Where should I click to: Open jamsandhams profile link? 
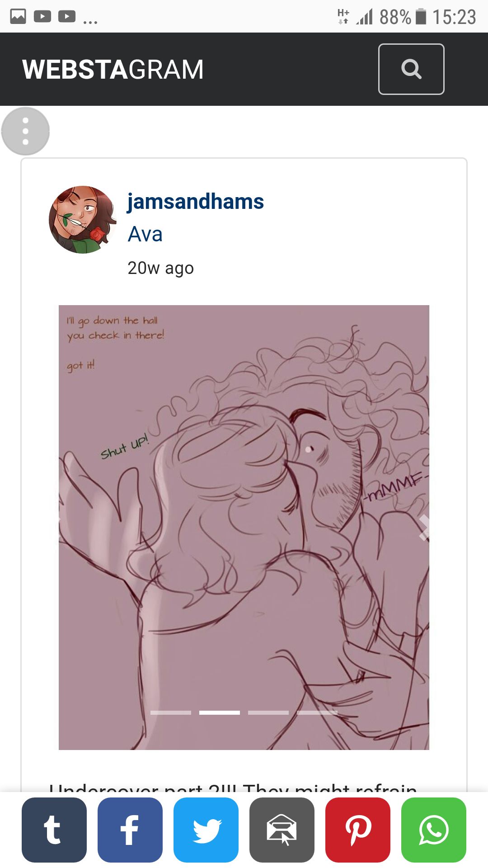click(x=196, y=202)
